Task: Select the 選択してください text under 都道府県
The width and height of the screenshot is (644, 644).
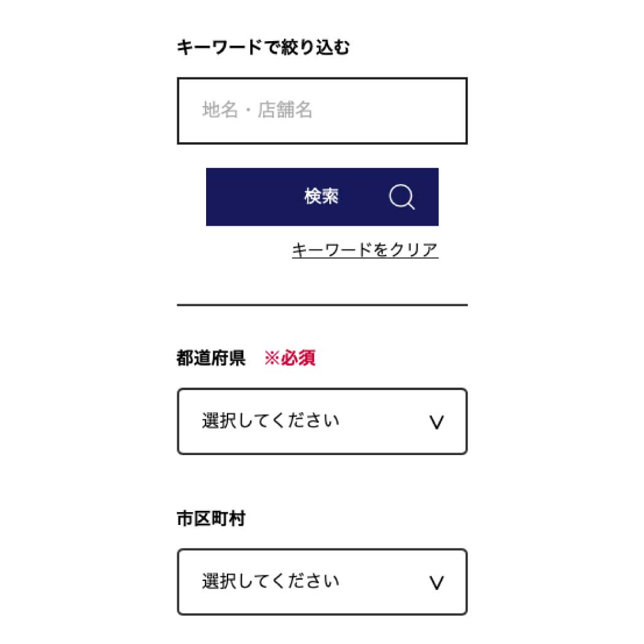Action: pyautogui.click(x=270, y=421)
